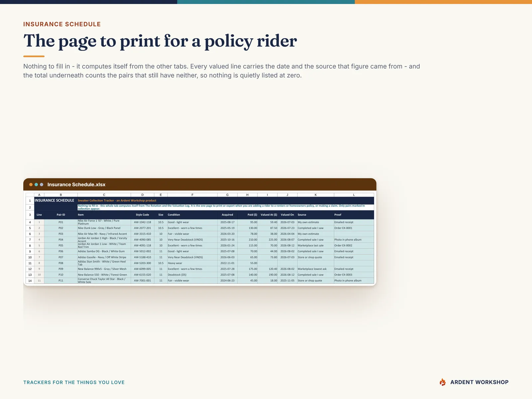Click the grey window dot in the title bar
This screenshot has height=399, width=532.
[42, 185]
